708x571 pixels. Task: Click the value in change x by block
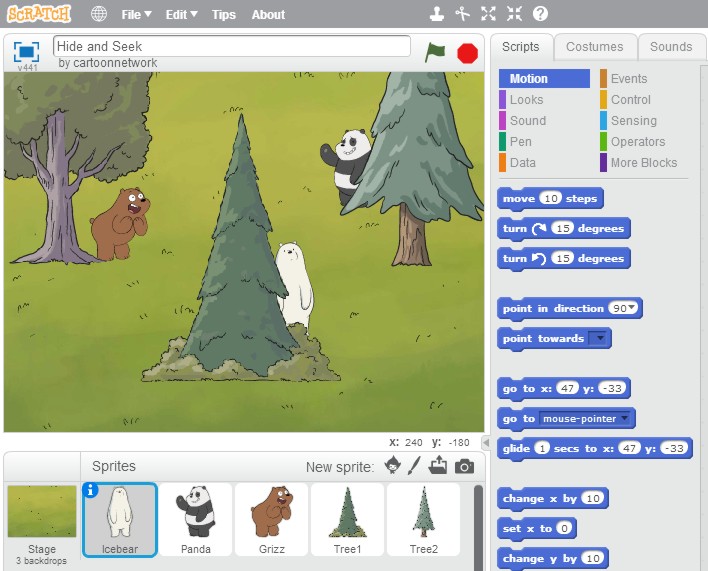coord(592,498)
